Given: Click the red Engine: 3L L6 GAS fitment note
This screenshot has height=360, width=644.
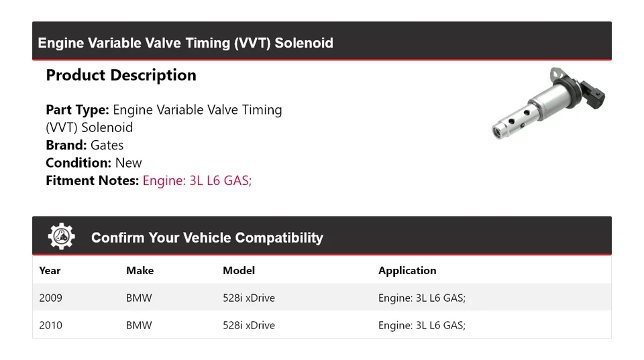Looking at the screenshot, I should (197, 180).
